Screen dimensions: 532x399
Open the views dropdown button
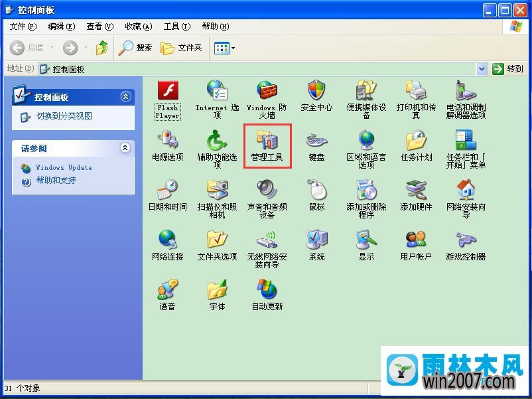tap(224, 48)
